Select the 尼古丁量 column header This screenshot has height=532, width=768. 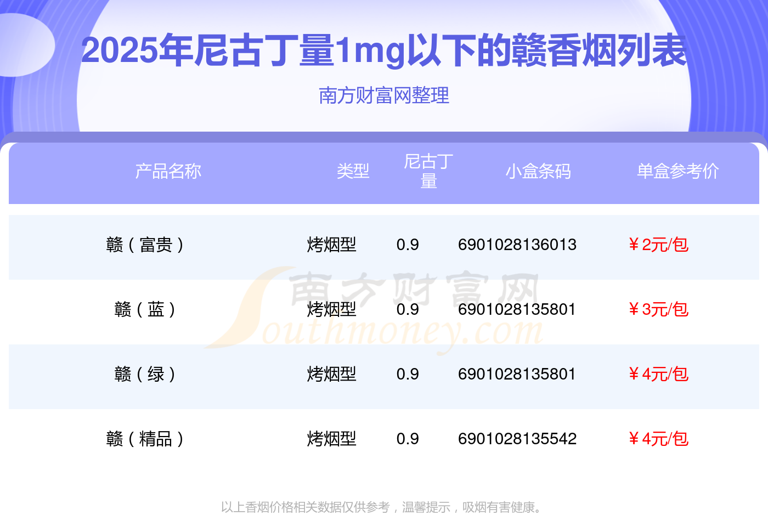pyautogui.click(x=428, y=171)
